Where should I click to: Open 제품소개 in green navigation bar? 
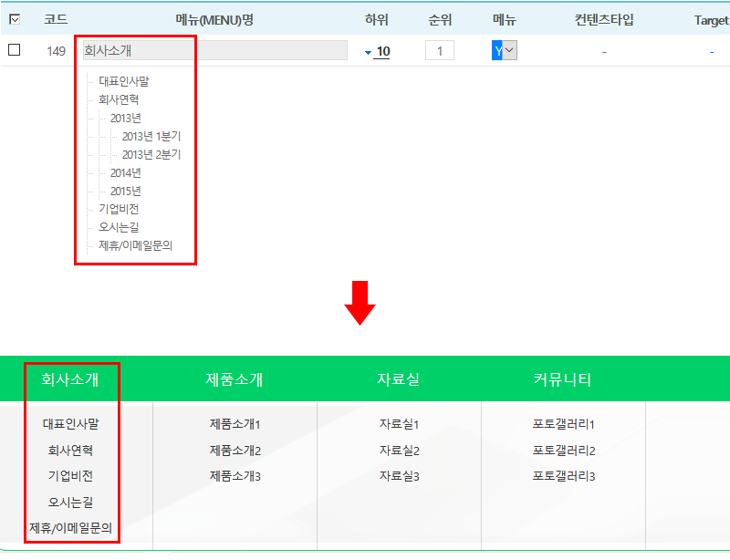coord(235,379)
